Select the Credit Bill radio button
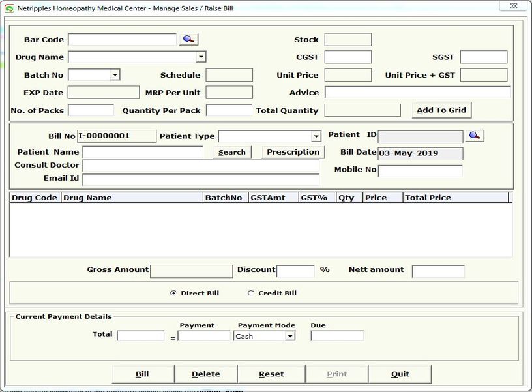The width and height of the screenshot is (532, 392). click(251, 293)
